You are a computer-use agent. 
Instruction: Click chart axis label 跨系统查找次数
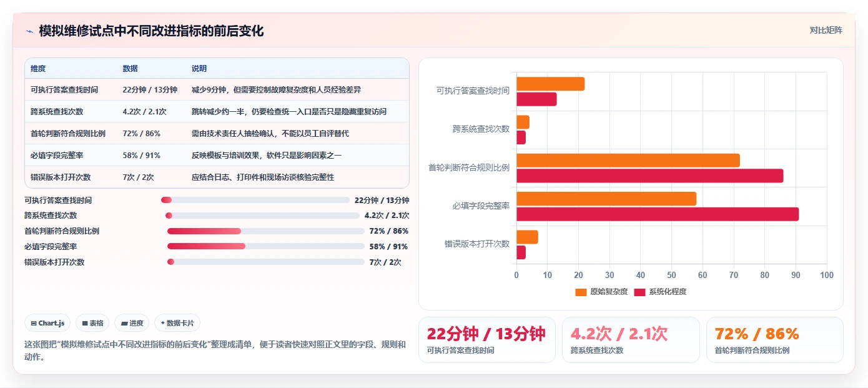click(x=481, y=129)
